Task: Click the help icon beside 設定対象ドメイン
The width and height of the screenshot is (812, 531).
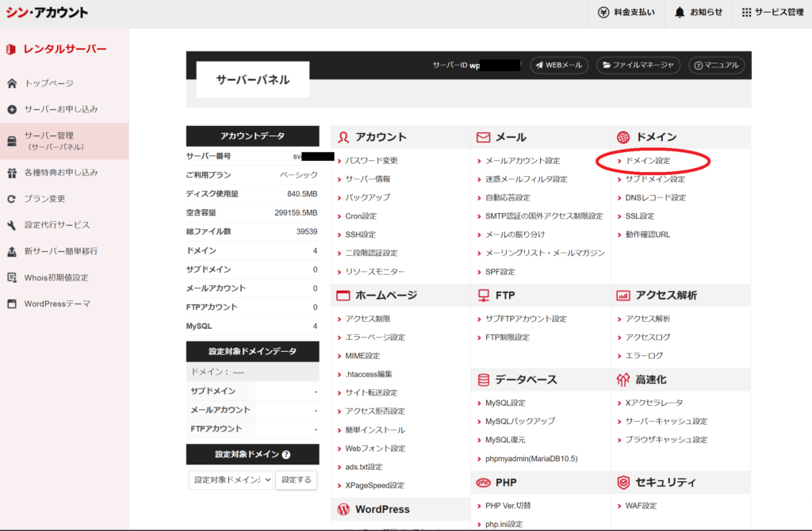Action: (x=285, y=455)
